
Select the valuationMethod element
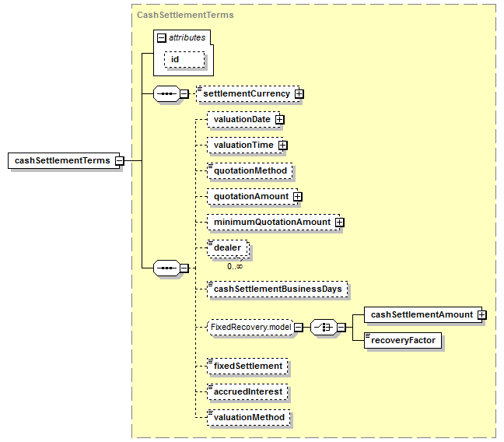click(x=248, y=418)
